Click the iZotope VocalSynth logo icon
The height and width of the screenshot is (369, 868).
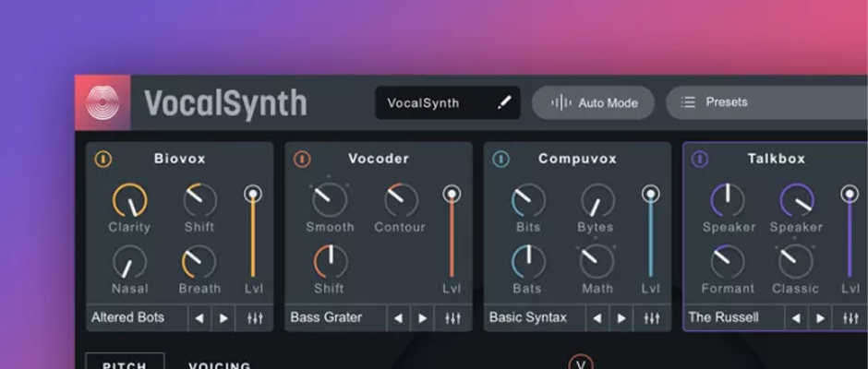[102, 103]
